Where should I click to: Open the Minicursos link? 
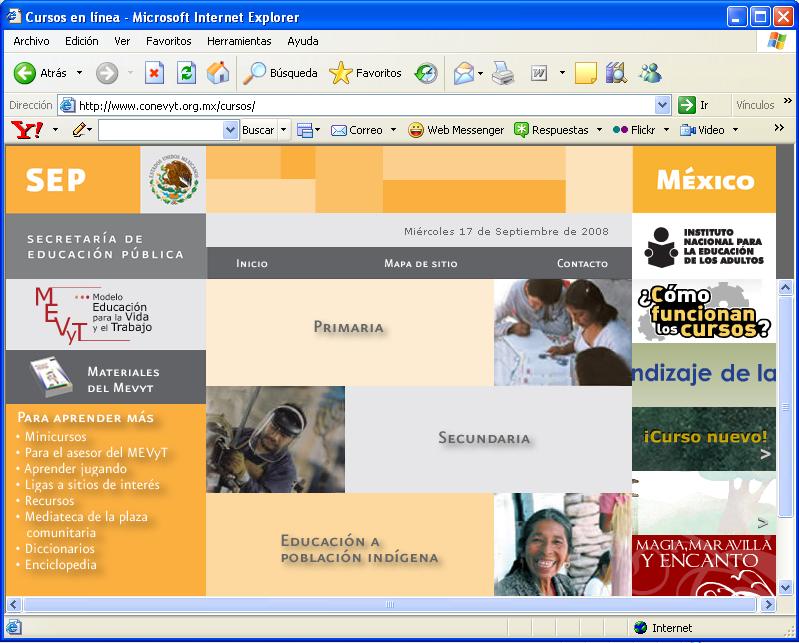click(x=56, y=437)
